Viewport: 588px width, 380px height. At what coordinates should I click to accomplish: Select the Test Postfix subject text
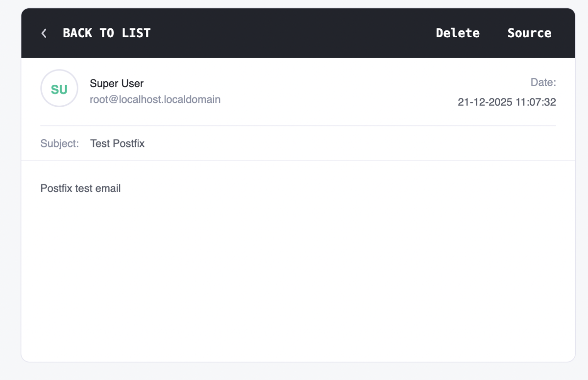tap(118, 143)
